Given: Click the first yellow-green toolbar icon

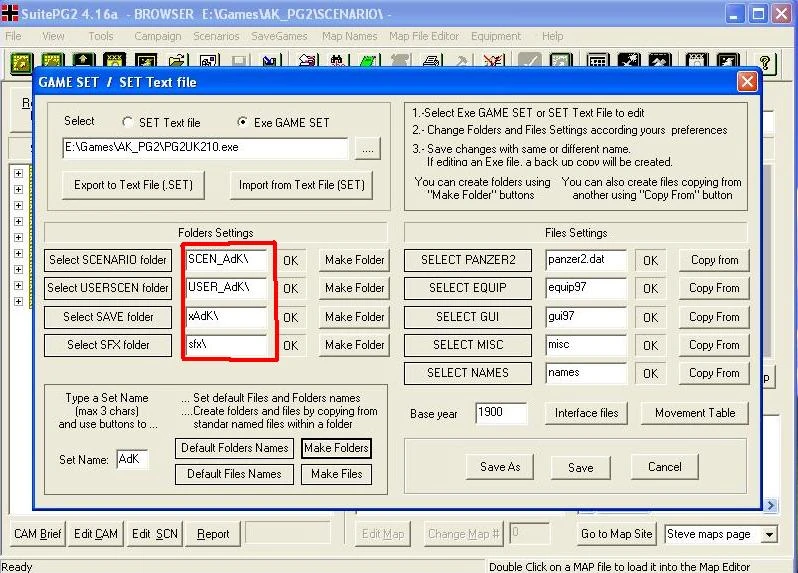Looking at the screenshot, I should point(22,62).
